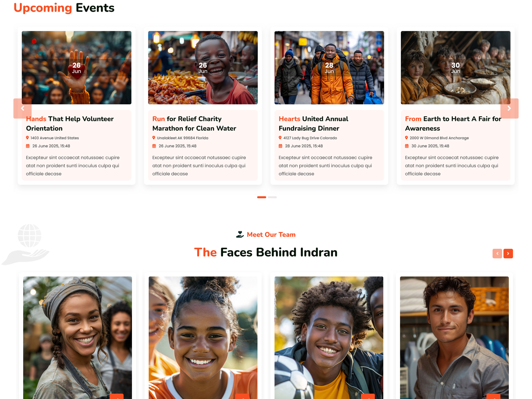The height and width of the screenshot is (399, 532).
Task: Advance to next team members slide
Action: pyautogui.click(x=508, y=254)
